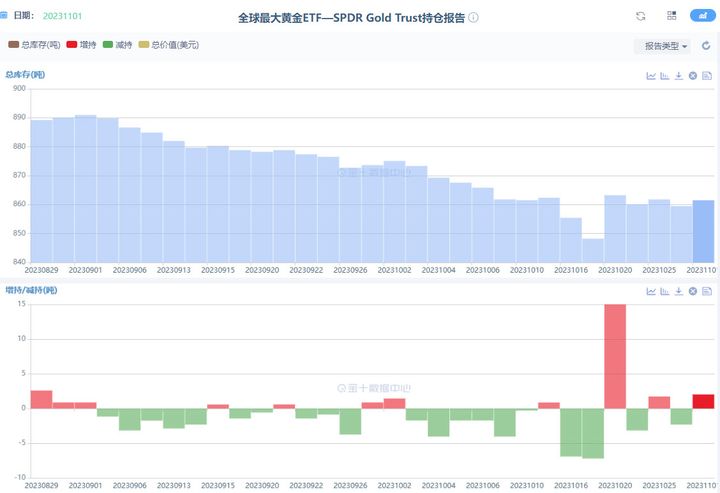Toggle 总库存(吨) legend series
This screenshot has height=493, width=720.
click(x=33, y=45)
